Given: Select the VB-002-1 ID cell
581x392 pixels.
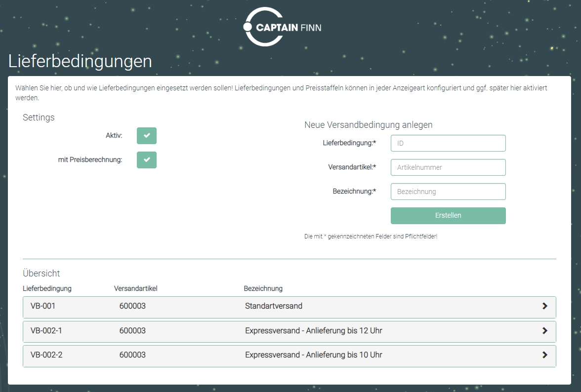Looking at the screenshot, I should click(x=46, y=331).
